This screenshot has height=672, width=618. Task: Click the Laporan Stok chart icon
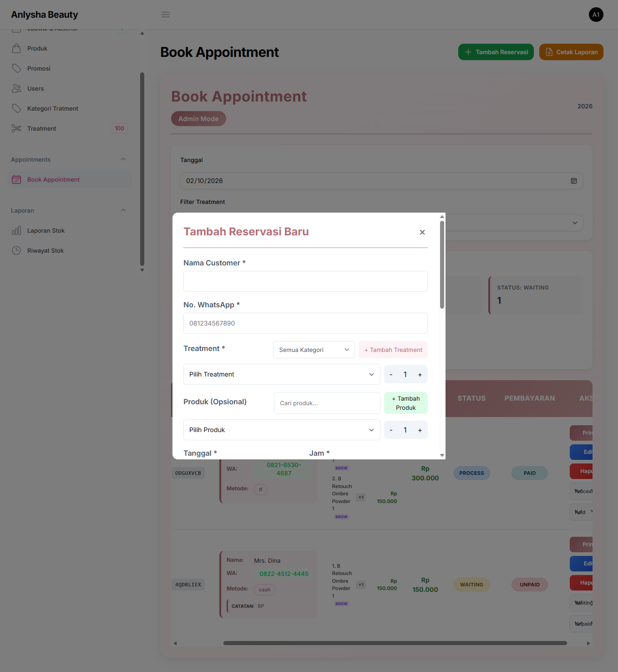pyautogui.click(x=16, y=230)
